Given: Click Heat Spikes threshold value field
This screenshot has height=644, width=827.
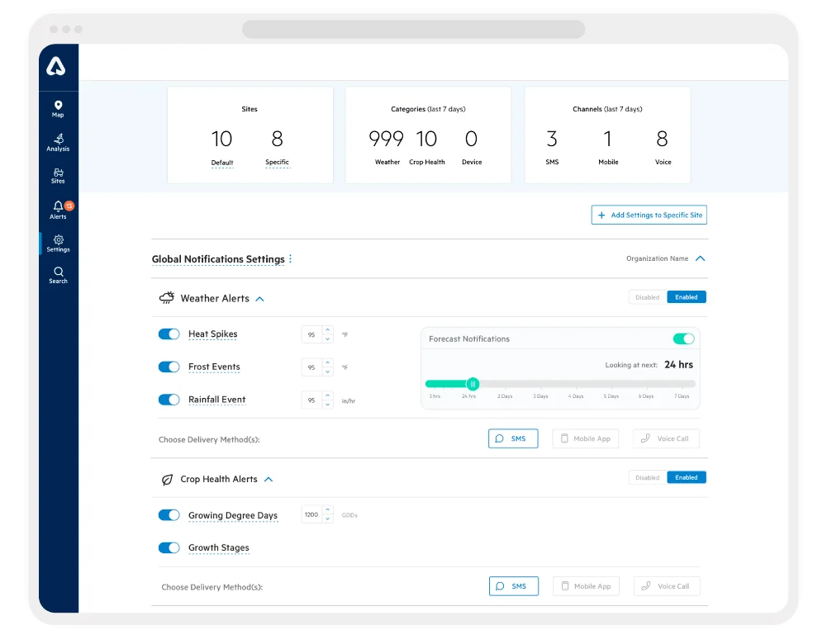Looking at the screenshot, I should (311, 334).
